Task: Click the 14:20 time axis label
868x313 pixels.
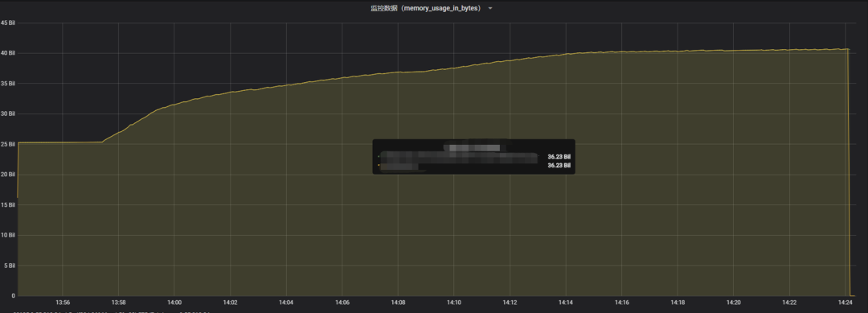Action: coord(734,303)
